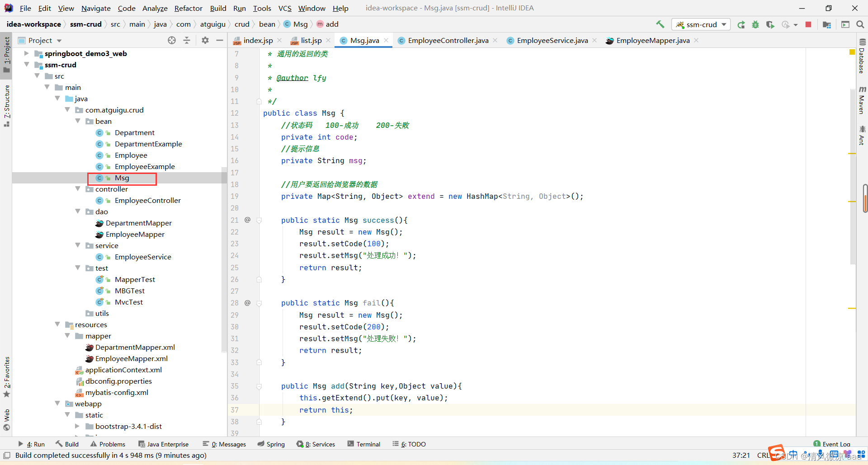Open the Maven tool window

click(862, 100)
